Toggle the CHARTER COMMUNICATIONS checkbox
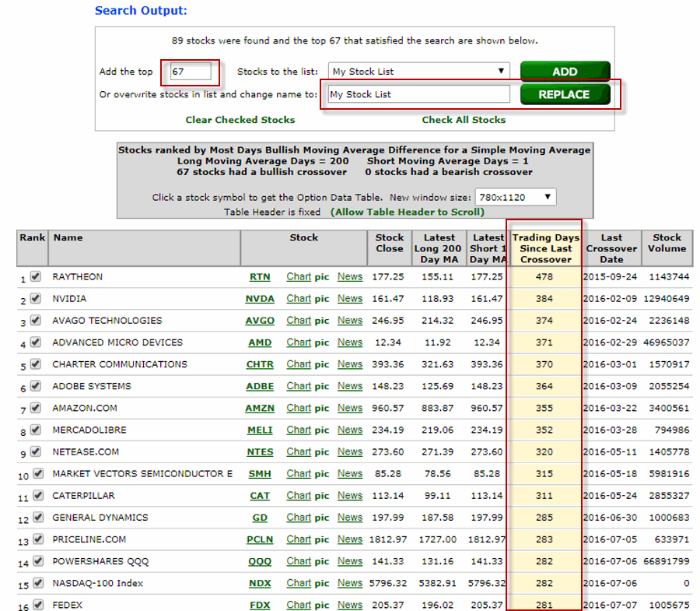700x611 pixels. click(x=36, y=364)
